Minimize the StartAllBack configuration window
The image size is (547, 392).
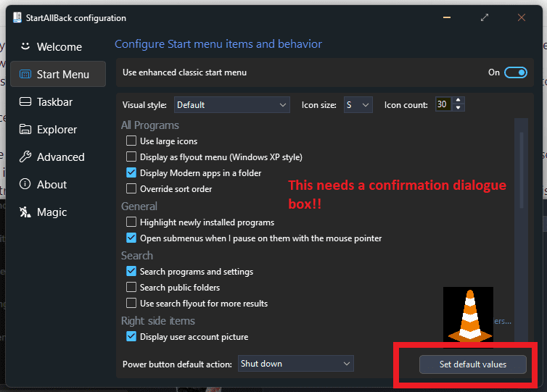pyautogui.click(x=447, y=17)
